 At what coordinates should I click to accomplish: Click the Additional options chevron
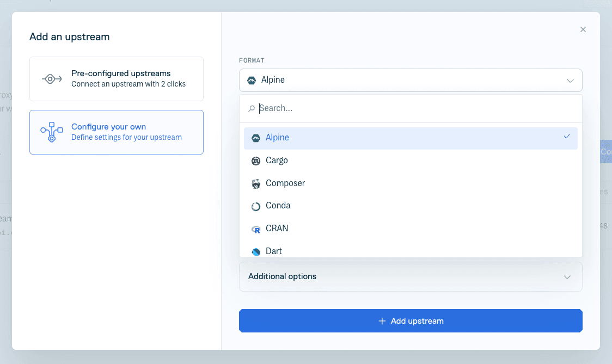pos(567,277)
